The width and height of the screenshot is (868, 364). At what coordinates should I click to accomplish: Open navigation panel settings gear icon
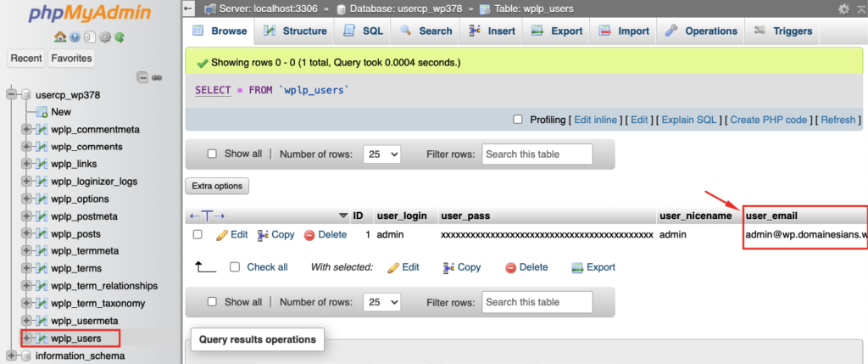point(104,37)
